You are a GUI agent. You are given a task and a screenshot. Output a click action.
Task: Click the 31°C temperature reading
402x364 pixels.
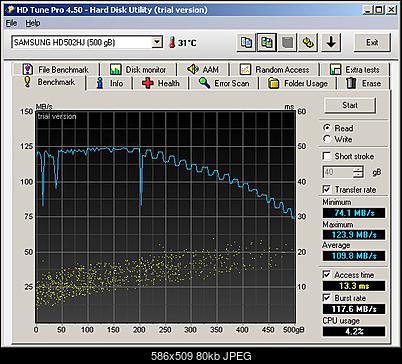coord(187,43)
